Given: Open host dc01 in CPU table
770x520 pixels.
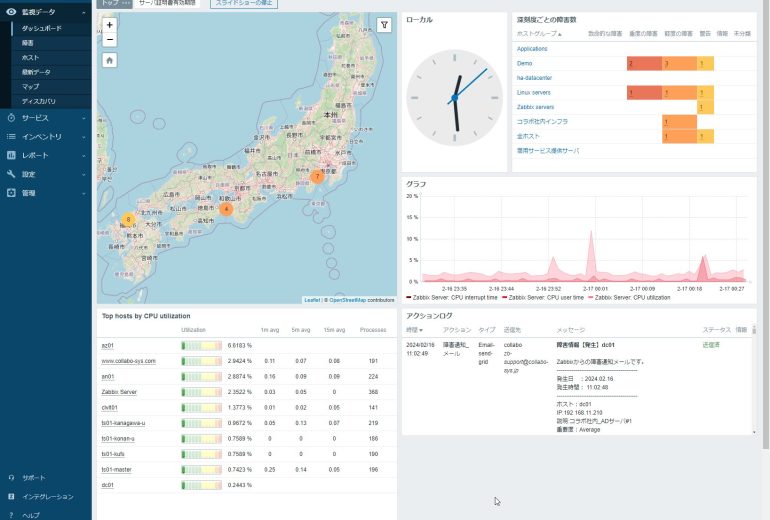Looking at the screenshot, I should [x=107, y=485].
